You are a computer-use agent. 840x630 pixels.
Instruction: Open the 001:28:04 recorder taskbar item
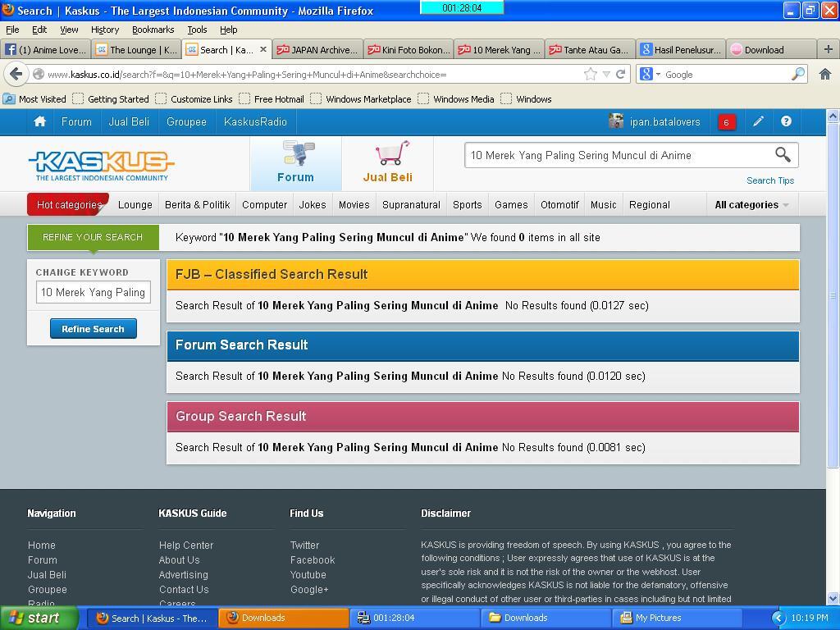tap(415, 619)
